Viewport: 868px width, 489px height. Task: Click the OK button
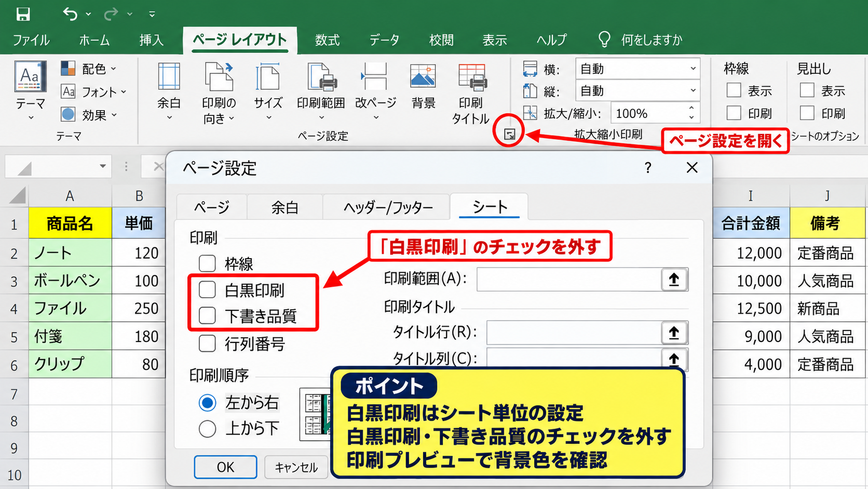click(225, 467)
